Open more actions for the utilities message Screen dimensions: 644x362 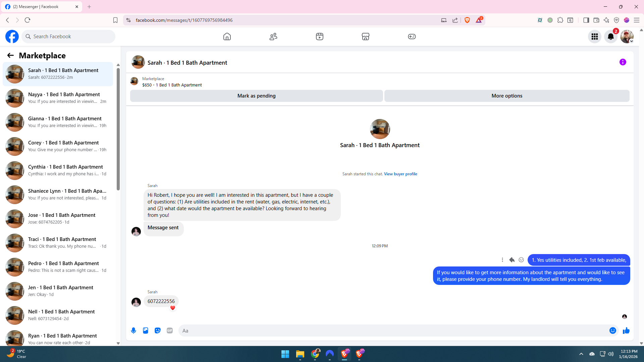point(502,260)
